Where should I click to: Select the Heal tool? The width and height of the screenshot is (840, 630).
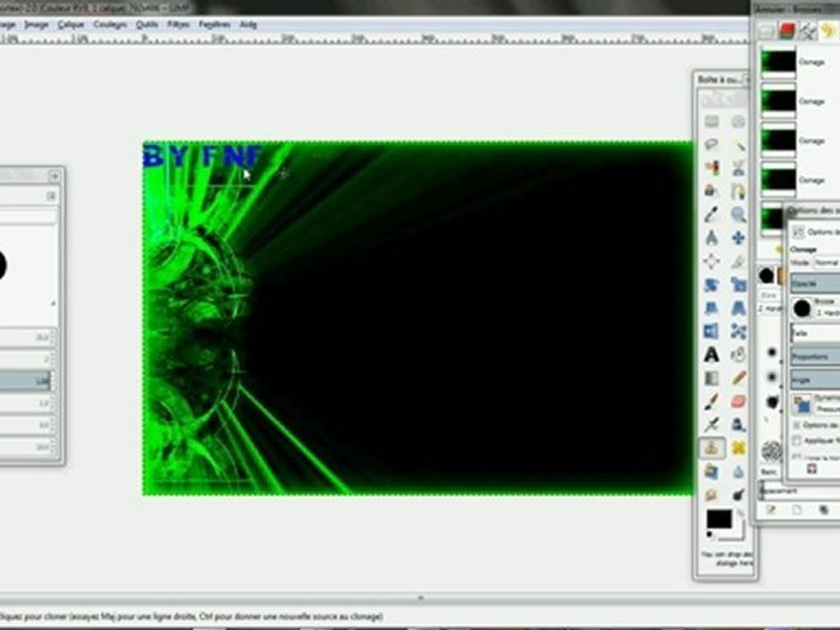tap(738, 448)
